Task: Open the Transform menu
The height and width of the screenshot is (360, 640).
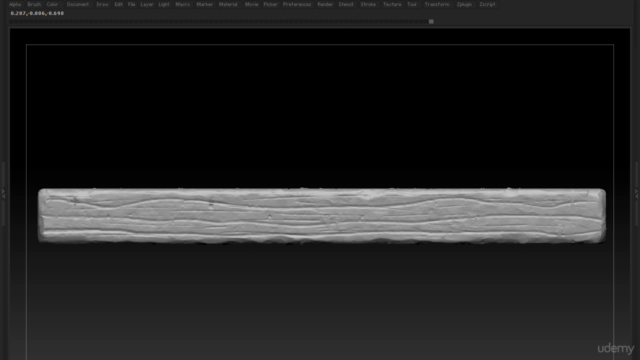Action: (437, 4)
